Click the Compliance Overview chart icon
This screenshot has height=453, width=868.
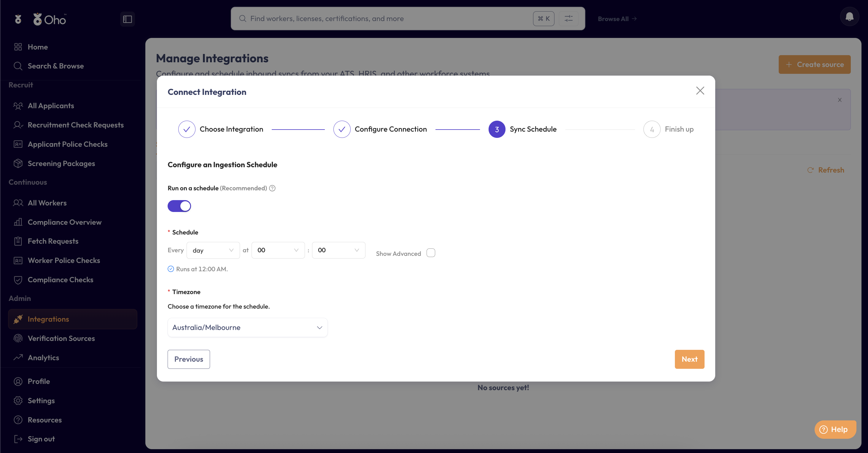pos(18,222)
